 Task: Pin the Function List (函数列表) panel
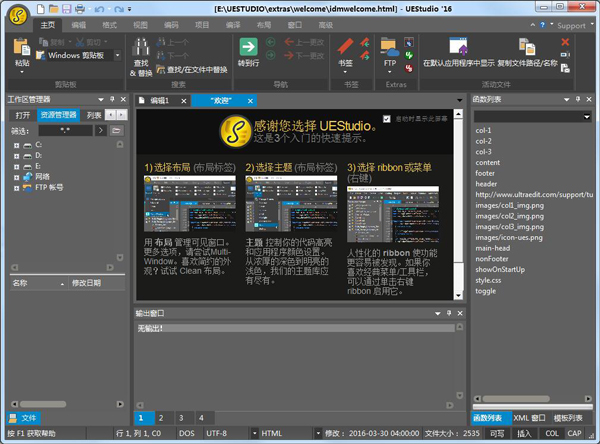click(578, 99)
